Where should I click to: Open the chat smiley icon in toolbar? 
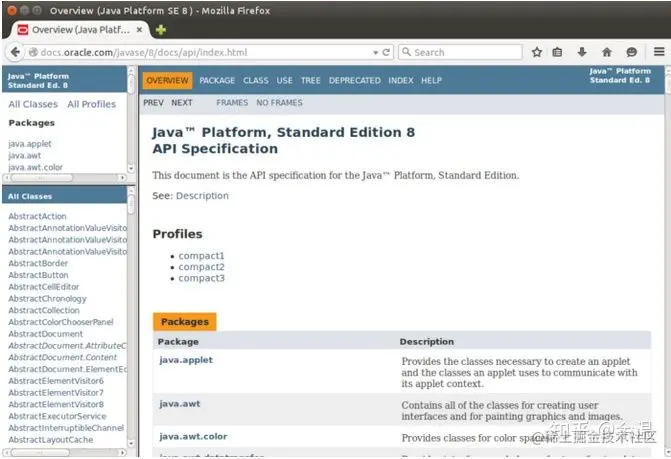(632, 52)
